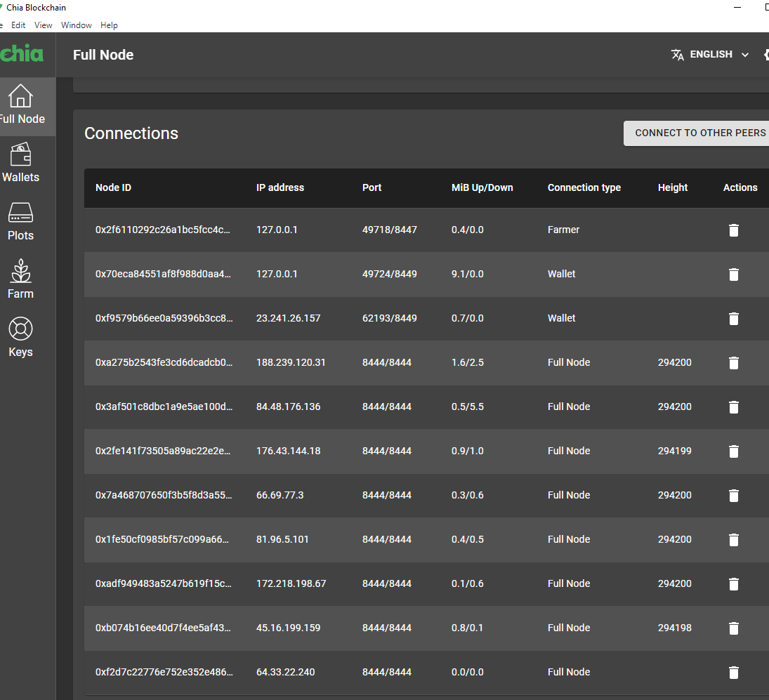
Task: Open the Edit menu
Action: pyautogui.click(x=18, y=25)
